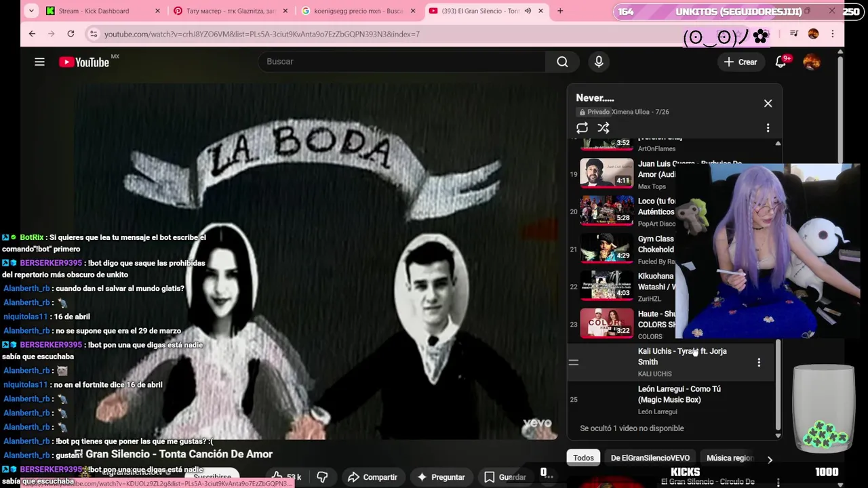Close the koenigsegg search tab
This screenshot has height=488, width=868.
click(x=413, y=11)
